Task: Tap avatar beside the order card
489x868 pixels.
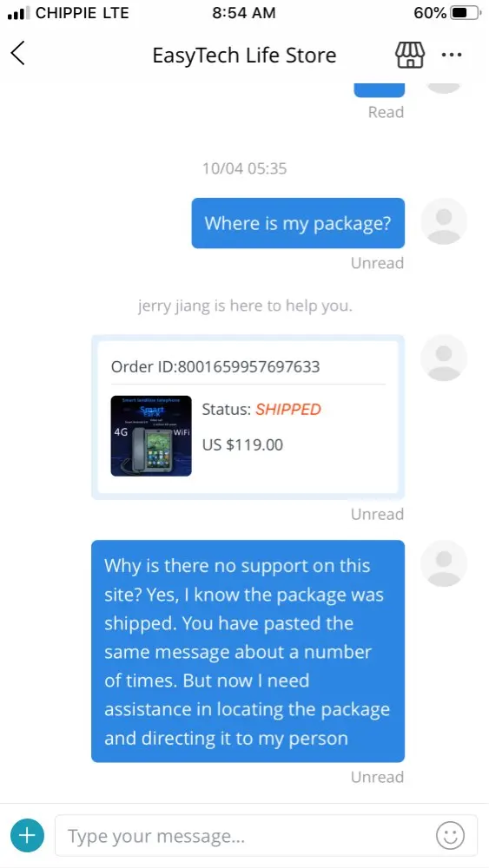Action: point(444,358)
